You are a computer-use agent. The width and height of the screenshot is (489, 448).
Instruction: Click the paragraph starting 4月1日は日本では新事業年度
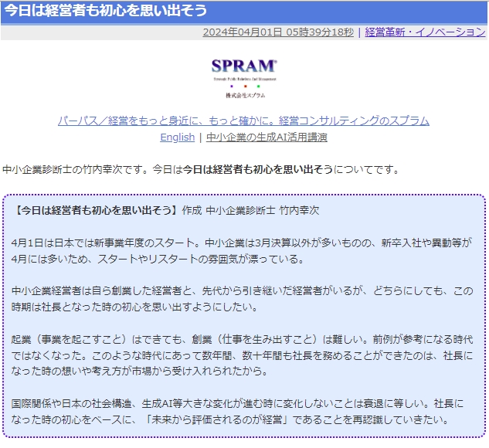241,251
